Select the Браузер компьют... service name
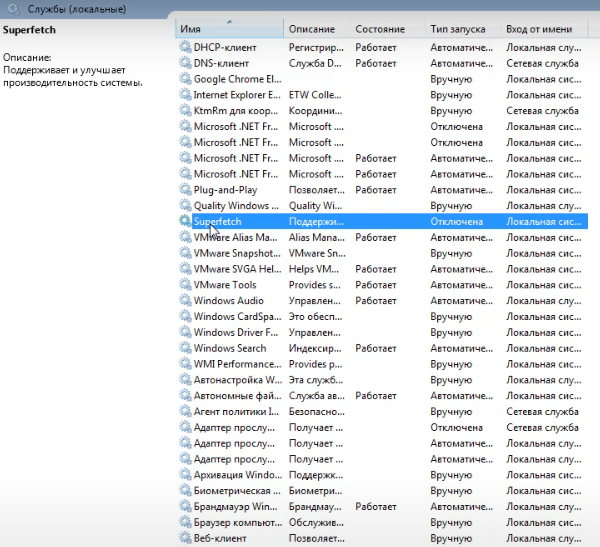Image resolution: width=600 pixels, height=547 pixels. point(238,523)
